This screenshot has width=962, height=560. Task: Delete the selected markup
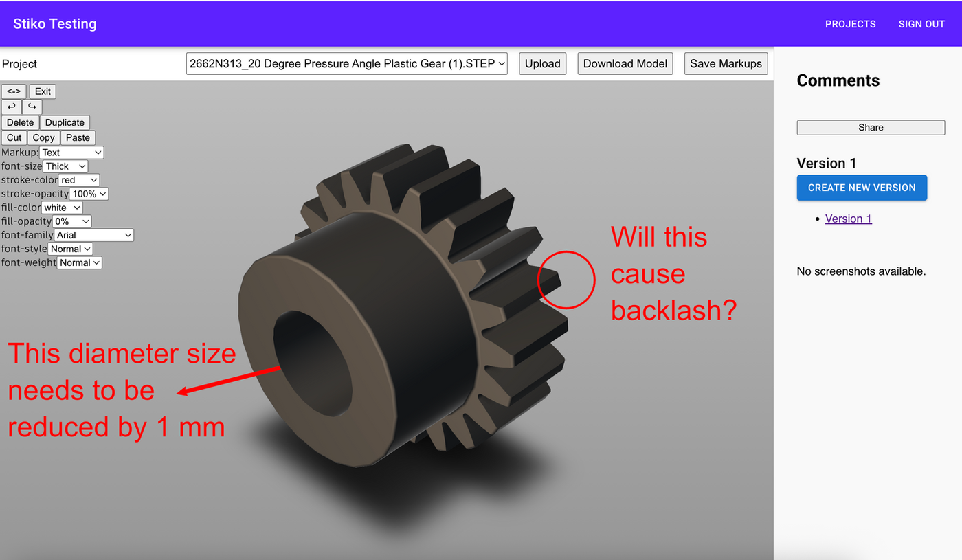tap(20, 122)
